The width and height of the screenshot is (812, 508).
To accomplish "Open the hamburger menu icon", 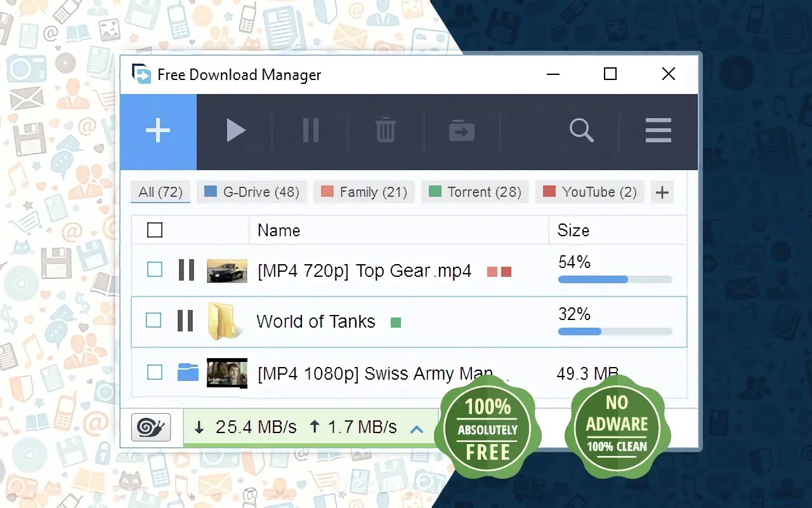I will [x=658, y=131].
